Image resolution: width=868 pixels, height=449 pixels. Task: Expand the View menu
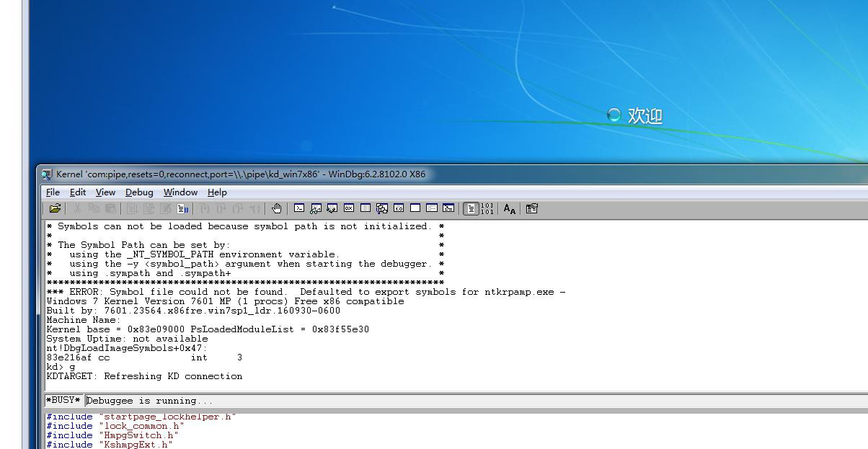(105, 192)
